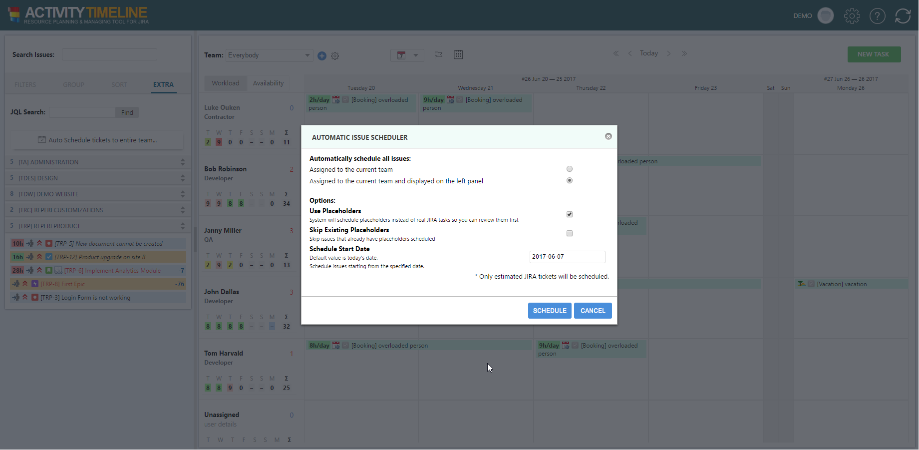Open the Team Everybody dropdown
Viewport: 919px width, 450px height.
270,55
